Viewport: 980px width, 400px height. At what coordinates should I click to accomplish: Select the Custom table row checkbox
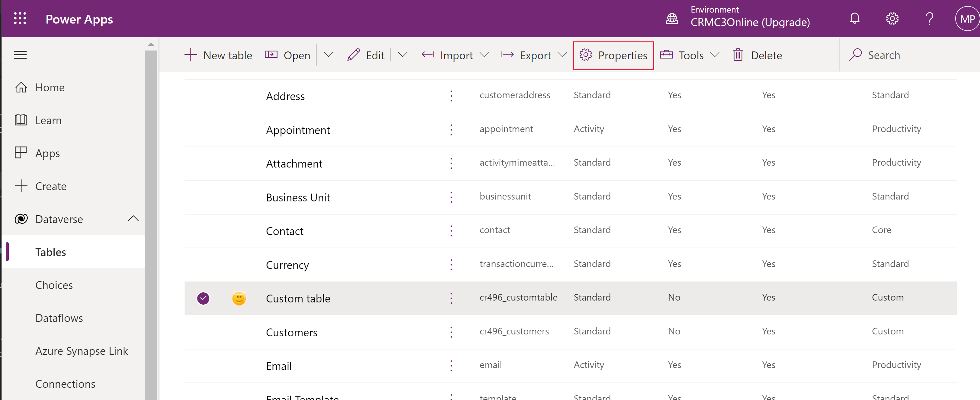point(203,297)
